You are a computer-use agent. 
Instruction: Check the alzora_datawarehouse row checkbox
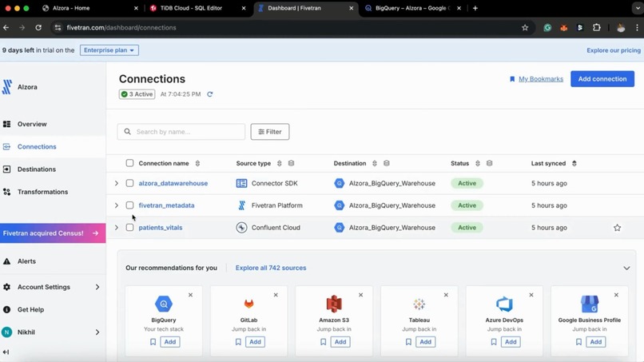tap(129, 183)
